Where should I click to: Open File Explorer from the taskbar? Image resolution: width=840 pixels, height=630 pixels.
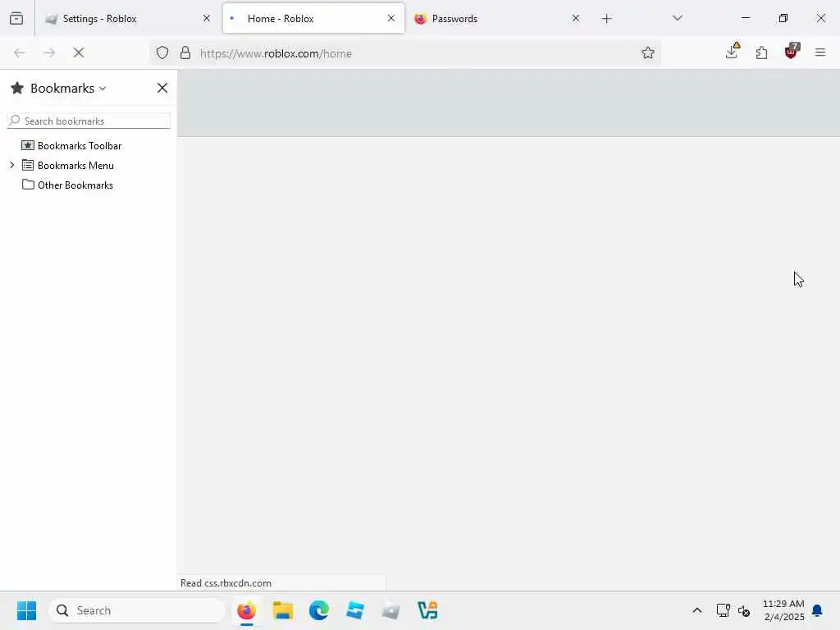(283, 610)
